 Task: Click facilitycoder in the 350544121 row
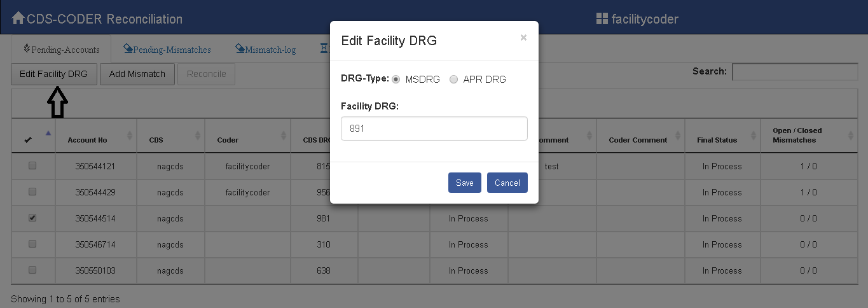point(247,166)
